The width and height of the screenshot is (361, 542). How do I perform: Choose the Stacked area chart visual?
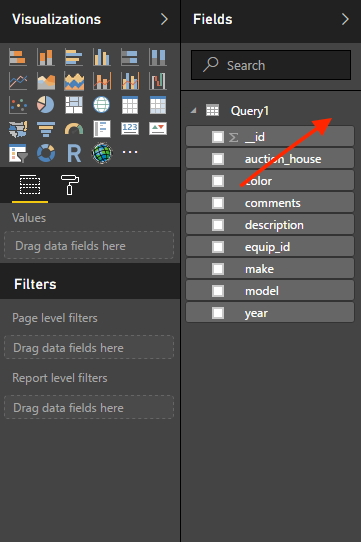pos(74,81)
